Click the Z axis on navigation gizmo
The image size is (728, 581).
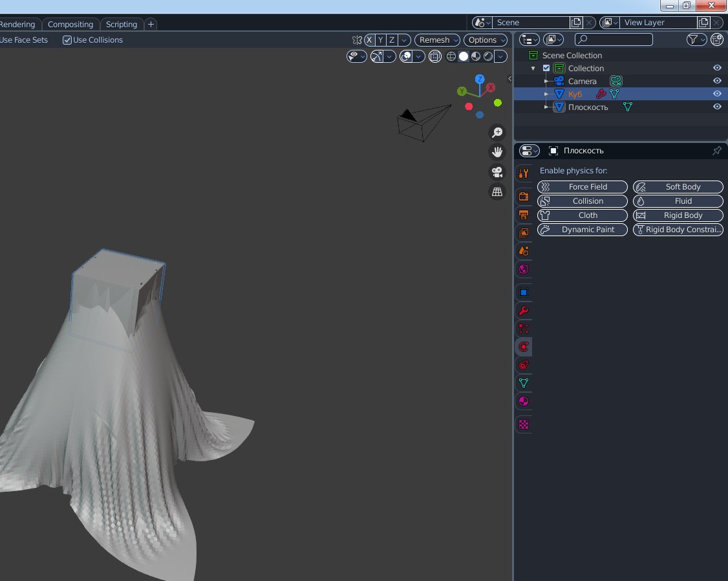pos(480,79)
